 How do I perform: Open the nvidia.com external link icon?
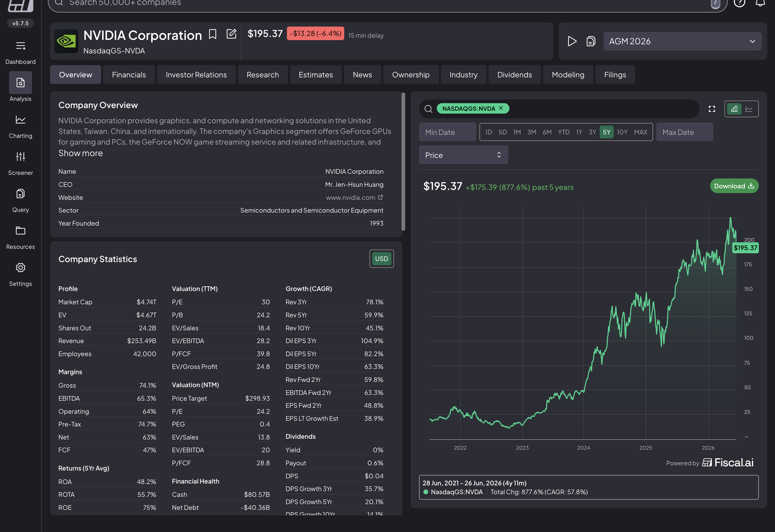coord(380,197)
